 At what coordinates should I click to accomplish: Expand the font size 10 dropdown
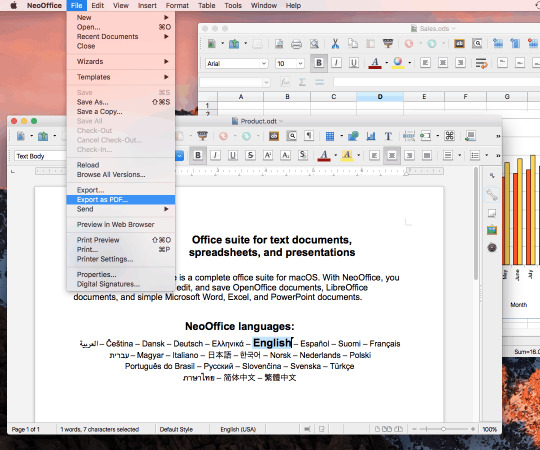point(300,63)
